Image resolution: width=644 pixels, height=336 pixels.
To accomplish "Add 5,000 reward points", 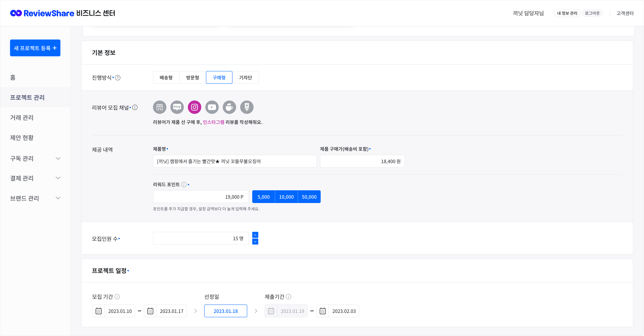I will coord(263,197).
